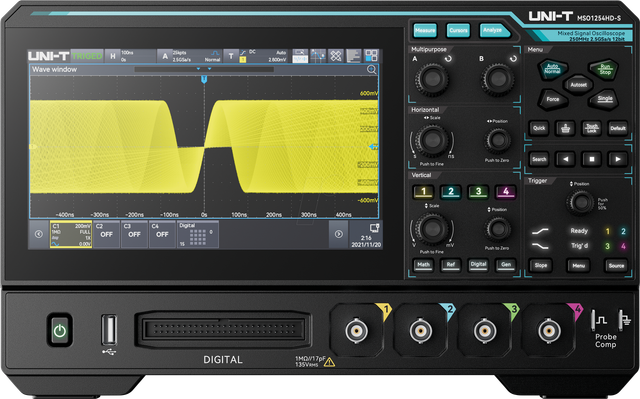This screenshot has height=399, width=640.
Task: Click the power button
Action: (60, 330)
